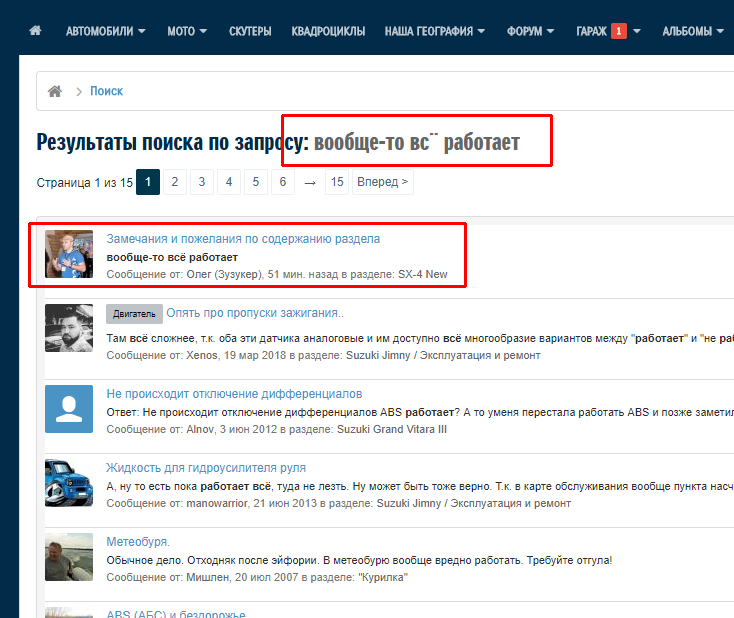Image resolution: width=734 pixels, height=618 pixels.
Task: Expand the Наша география dropdown
Action: point(435,31)
